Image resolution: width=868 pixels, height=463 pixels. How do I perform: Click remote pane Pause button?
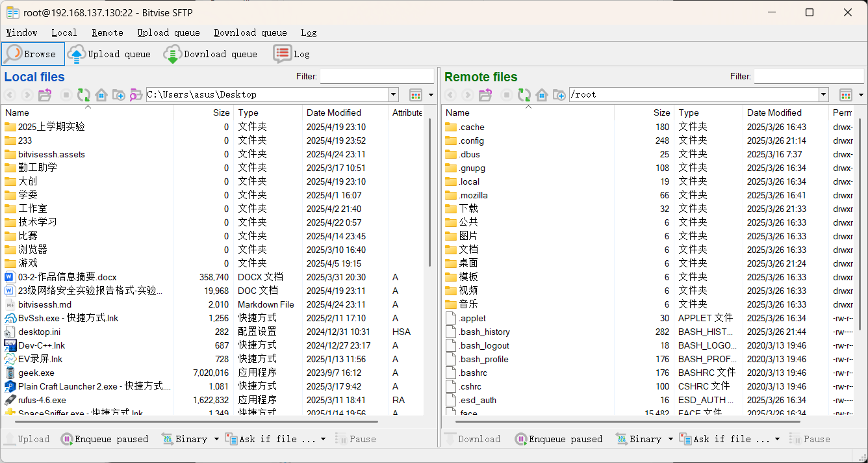(x=810, y=439)
